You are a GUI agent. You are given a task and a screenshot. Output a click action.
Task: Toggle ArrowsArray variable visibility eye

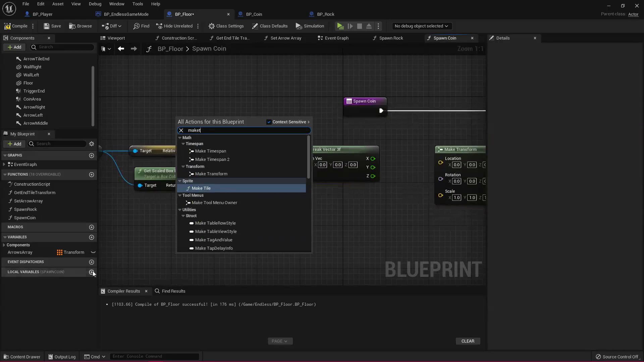click(x=93, y=252)
